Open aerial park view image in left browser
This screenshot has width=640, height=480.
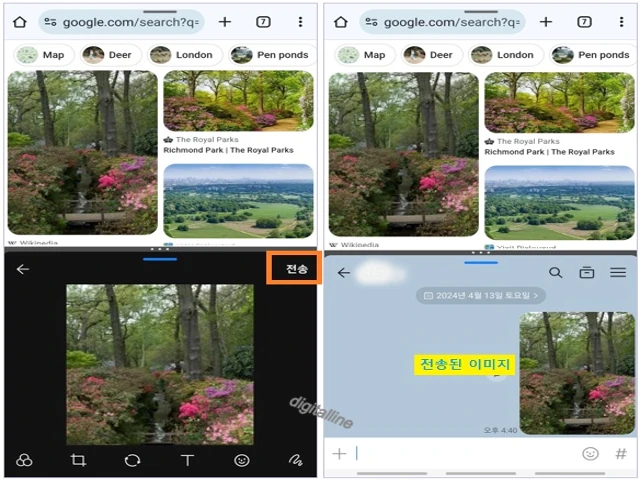tap(238, 201)
